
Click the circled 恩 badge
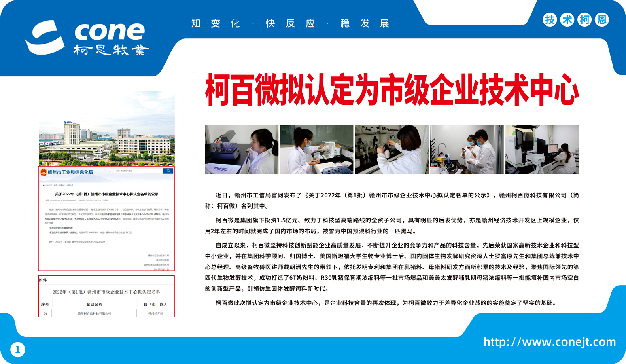tap(602, 20)
